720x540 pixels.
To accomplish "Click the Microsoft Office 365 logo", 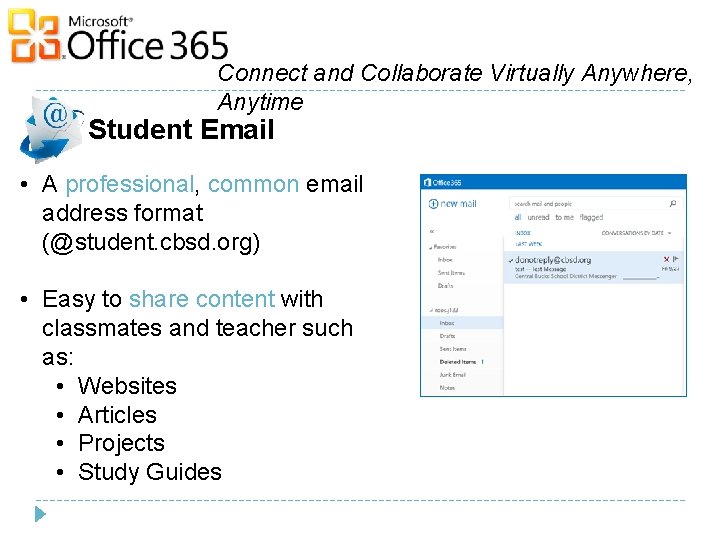I will click(118, 37).
